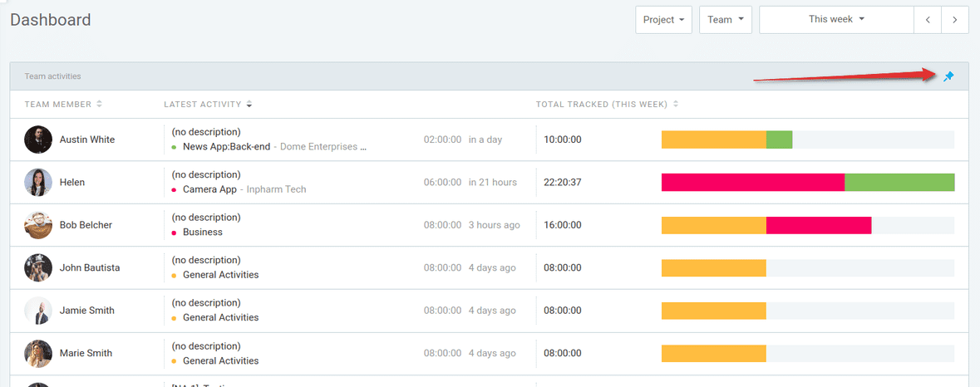
Task: Click the green bar segment in Helen's row
Action: pyautogui.click(x=899, y=182)
